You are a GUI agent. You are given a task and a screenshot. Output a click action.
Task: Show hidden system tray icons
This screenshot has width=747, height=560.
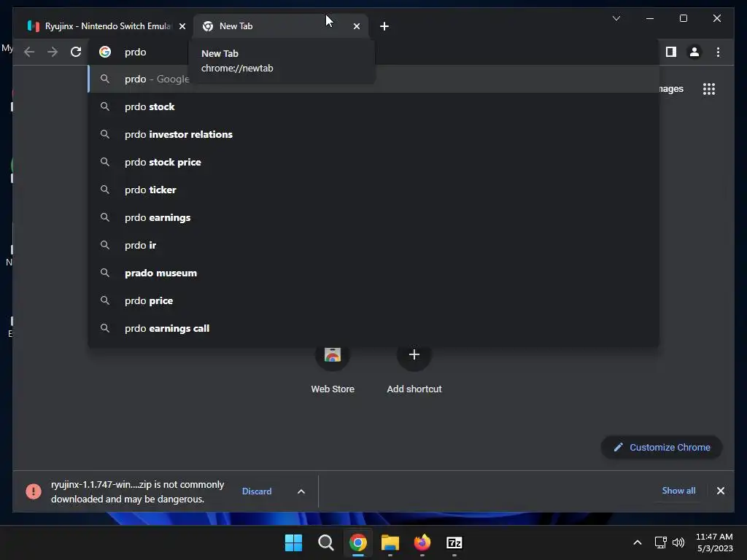click(637, 542)
